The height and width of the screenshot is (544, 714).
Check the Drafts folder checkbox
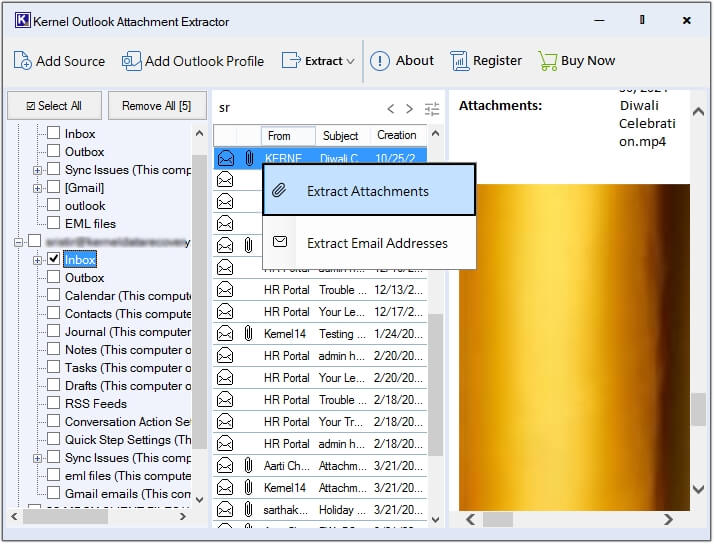(x=54, y=385)
